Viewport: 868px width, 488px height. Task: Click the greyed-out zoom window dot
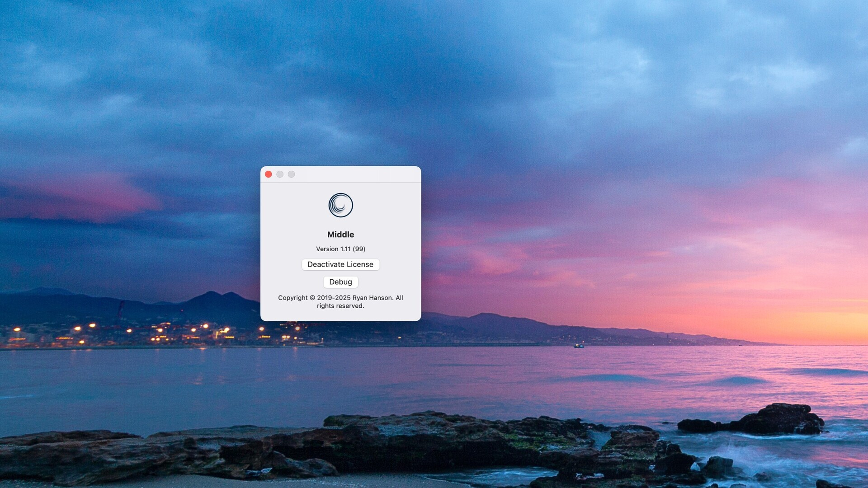point(292,174)
